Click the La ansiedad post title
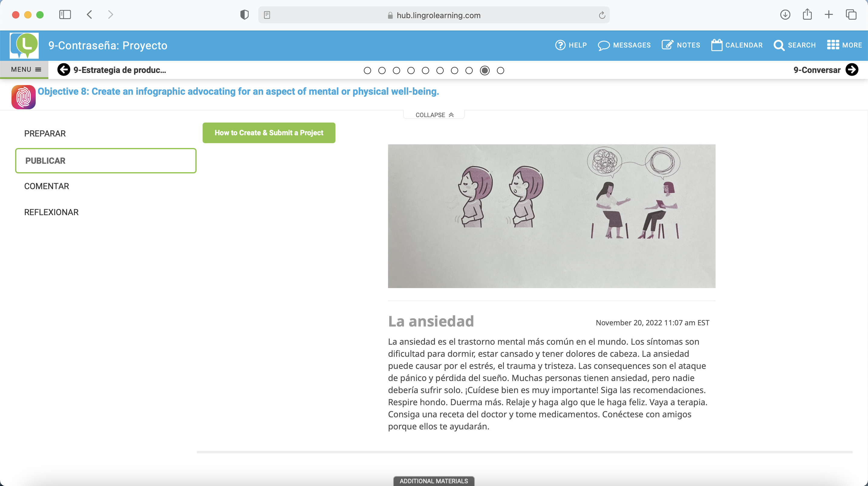868x486 pixels. (x=431, y=321)
